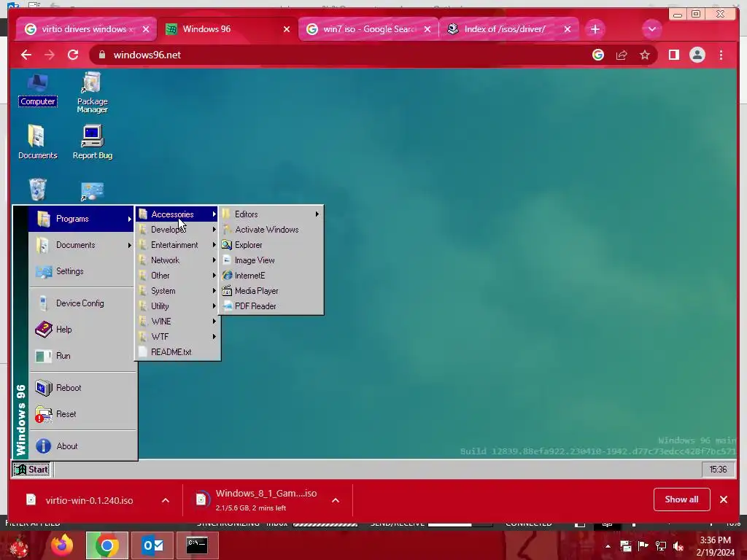Viewport: 747px width, 560px height.
Task: Go back in the Chrome browser
Action: (26, 55)
